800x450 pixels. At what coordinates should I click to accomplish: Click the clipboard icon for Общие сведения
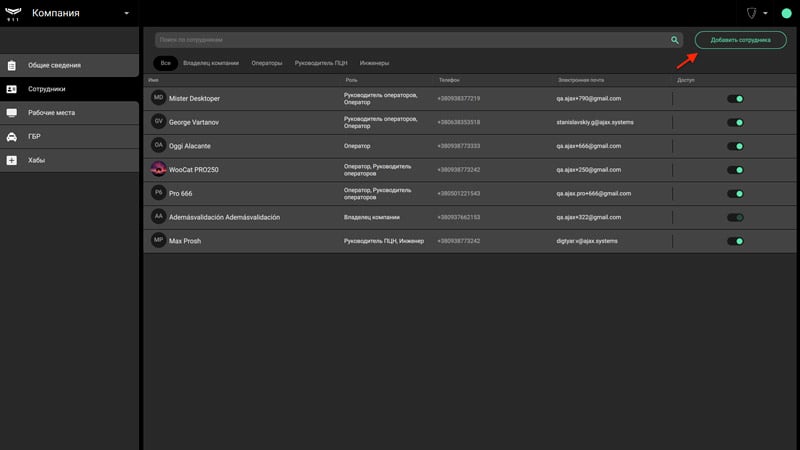(12, 65)
